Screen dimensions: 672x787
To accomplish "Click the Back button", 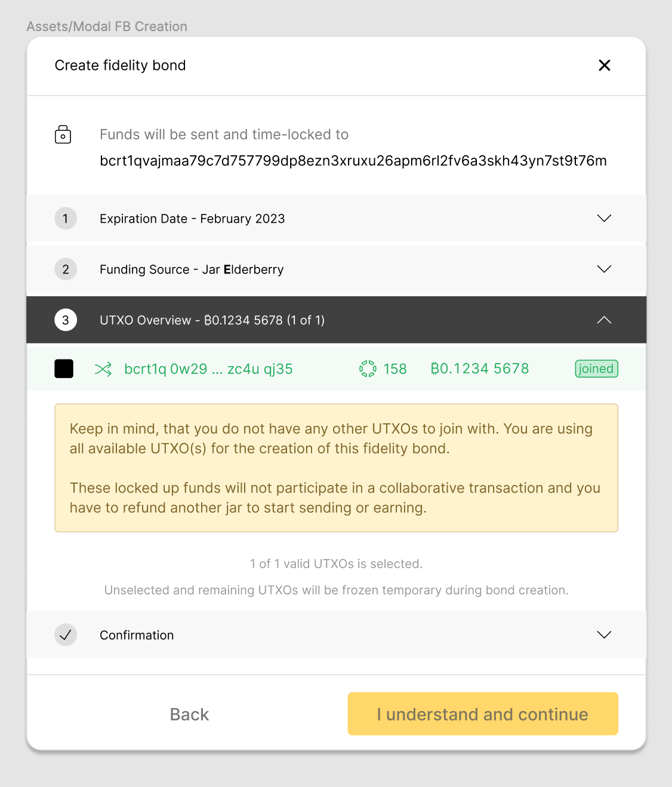I will [189, 714].
